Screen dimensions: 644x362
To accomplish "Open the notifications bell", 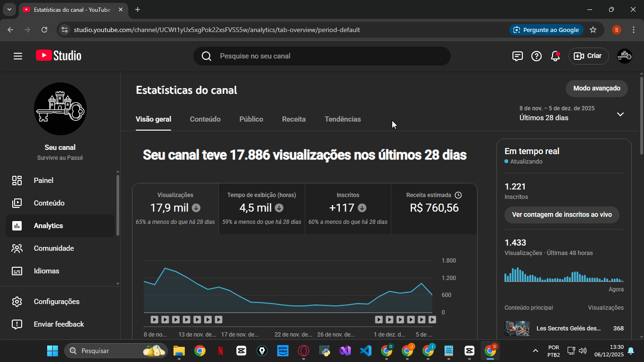I will click(x=555, y=56).
